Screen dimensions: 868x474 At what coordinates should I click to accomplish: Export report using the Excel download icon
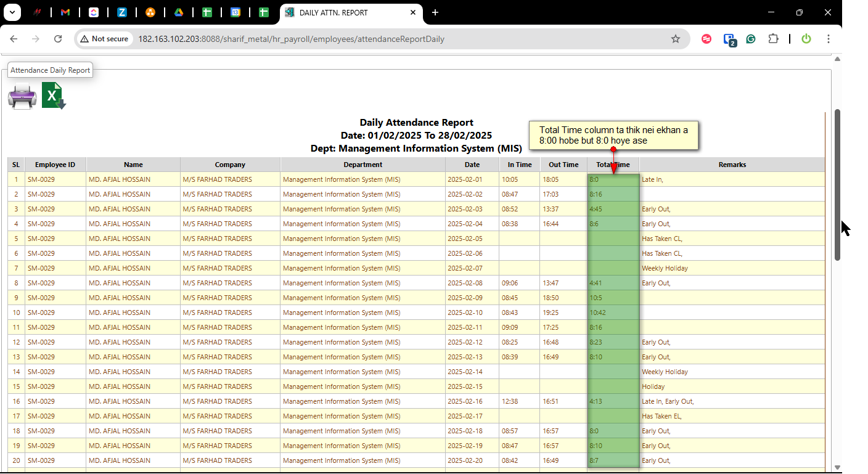(54, 96)
